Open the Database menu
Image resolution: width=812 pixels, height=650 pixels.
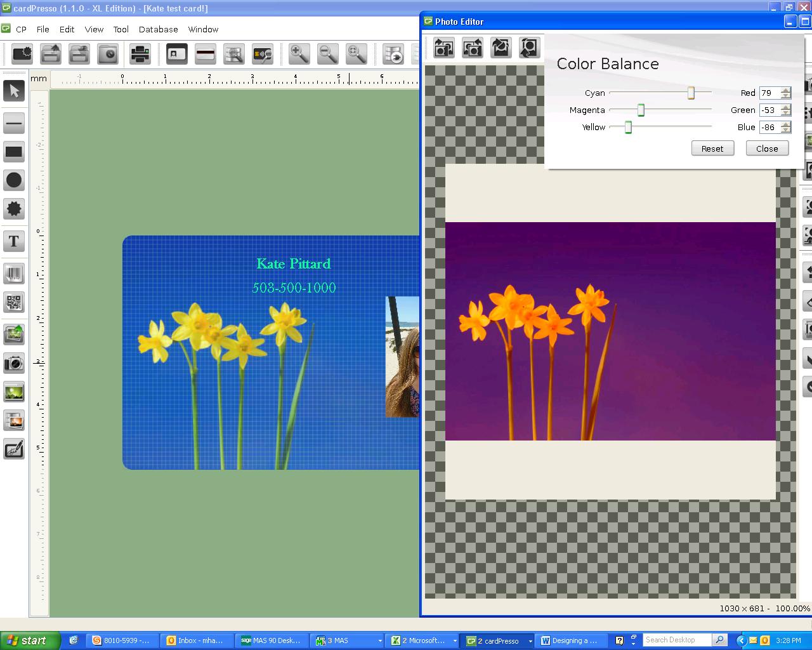click(158, 29)
